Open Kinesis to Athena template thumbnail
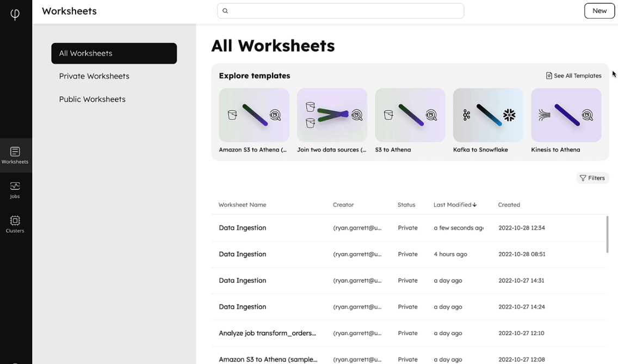618x364 pixels. 566,115
